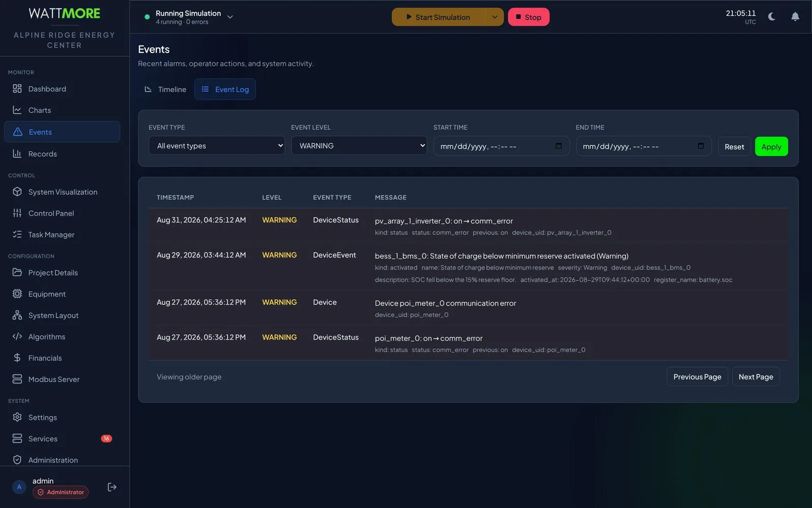Click the pv_array_1_inverter_0 comm_error message
This screenshot has height=508, width=812.
coord(444,221)
